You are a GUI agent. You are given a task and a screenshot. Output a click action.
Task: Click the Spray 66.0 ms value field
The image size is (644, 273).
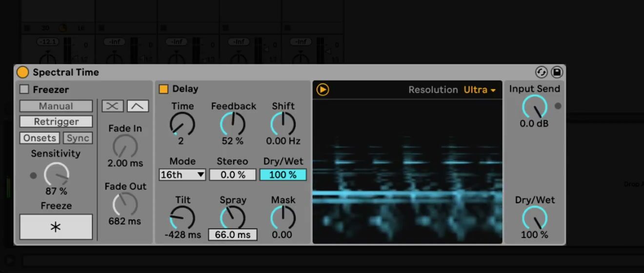click(233, 234)
